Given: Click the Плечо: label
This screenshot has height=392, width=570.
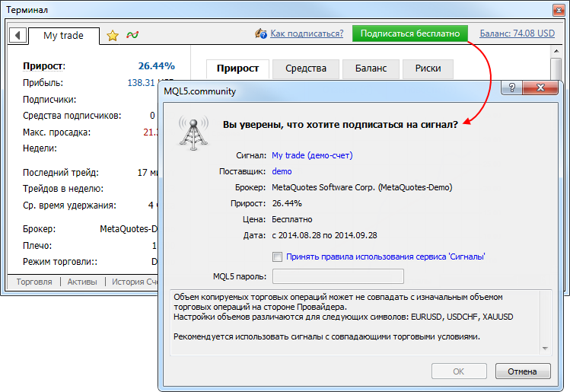Looking at the screenshot, I should click(x=37, y=246).
